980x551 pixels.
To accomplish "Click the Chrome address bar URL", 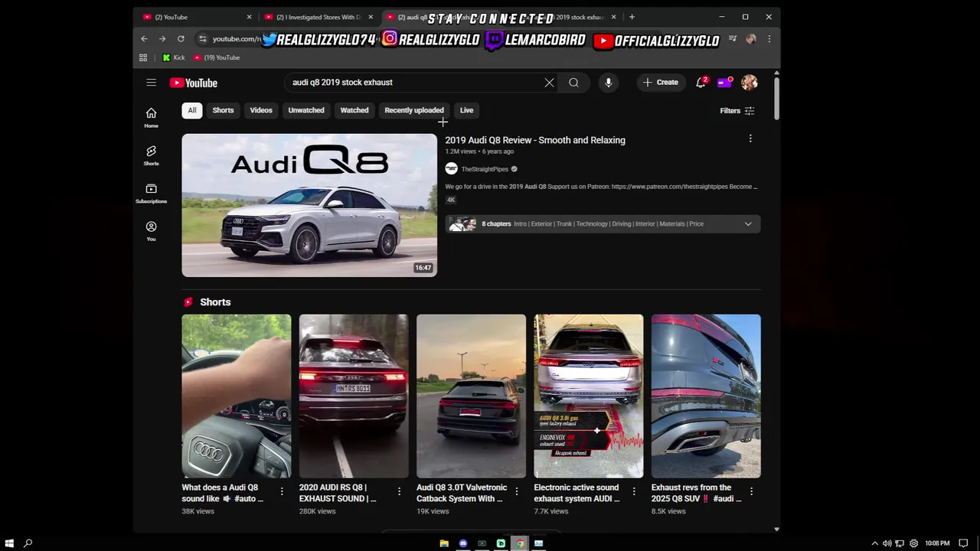I will (x=237, y=39).
